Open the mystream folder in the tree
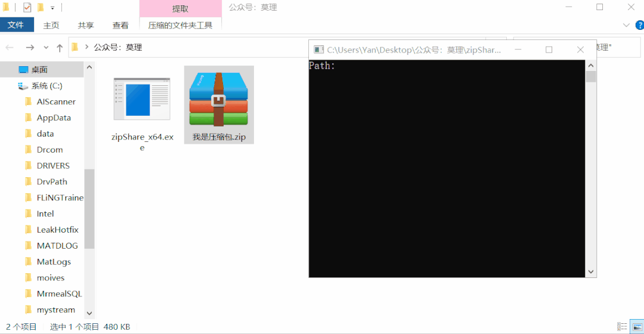Image resolution: width=644 pixels, height=334 pixels. tap(56, 310)
